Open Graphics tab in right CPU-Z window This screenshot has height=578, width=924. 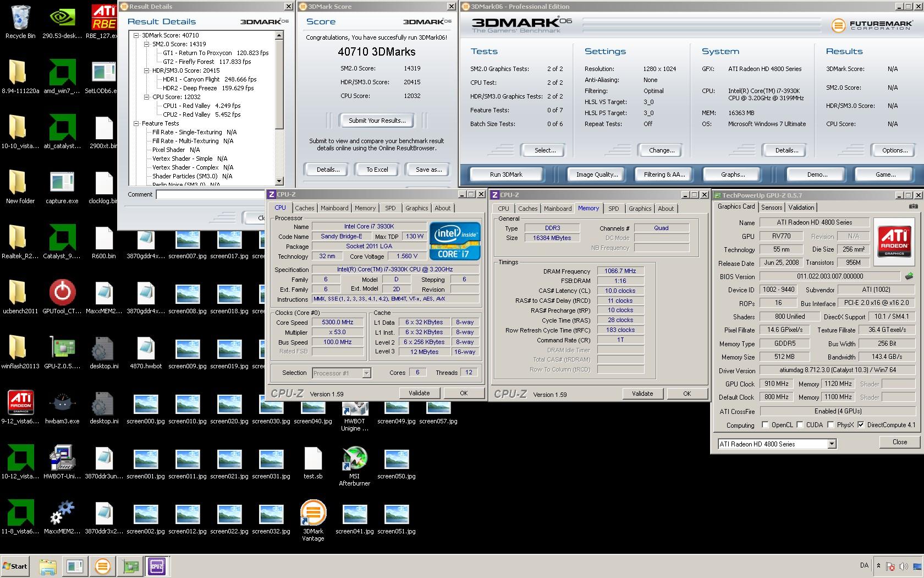[x=640, y=209]
